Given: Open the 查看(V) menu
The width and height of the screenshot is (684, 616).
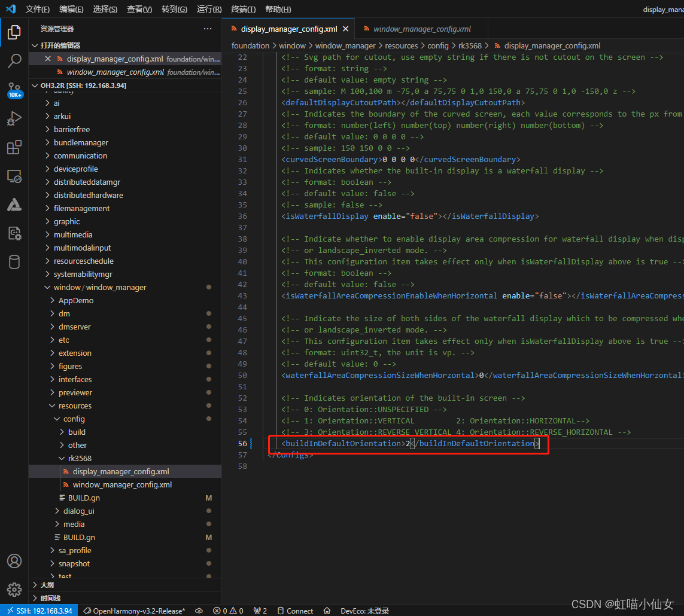Looking at the screenshot, I should [139, 9].
